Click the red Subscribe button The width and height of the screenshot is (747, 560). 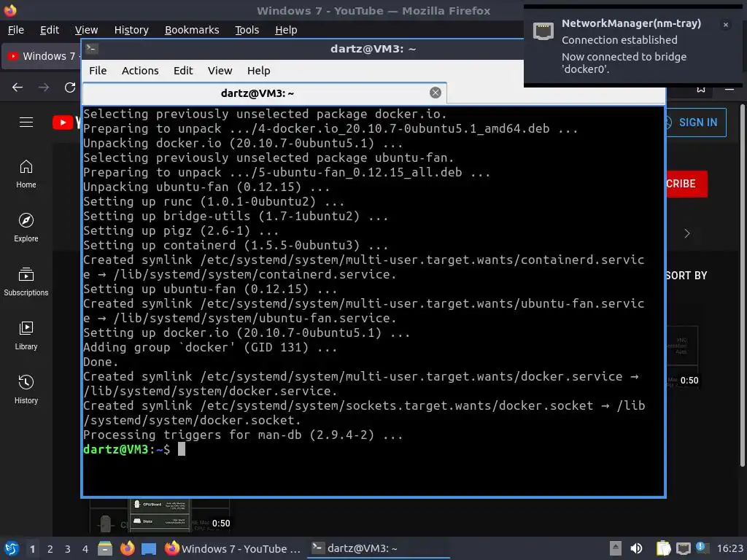(x=686, y=184)
